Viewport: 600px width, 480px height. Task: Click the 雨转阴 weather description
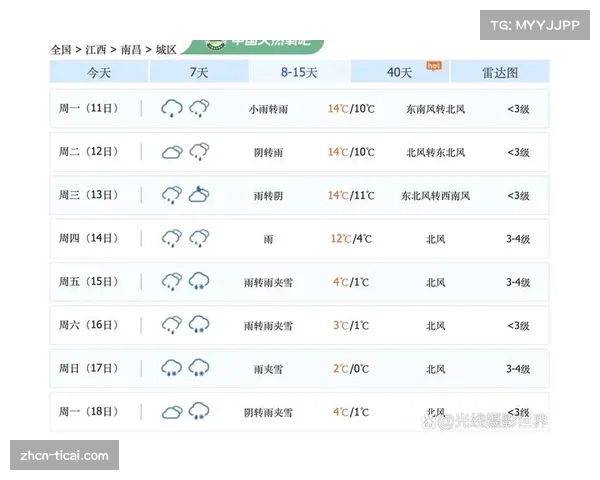268,196
